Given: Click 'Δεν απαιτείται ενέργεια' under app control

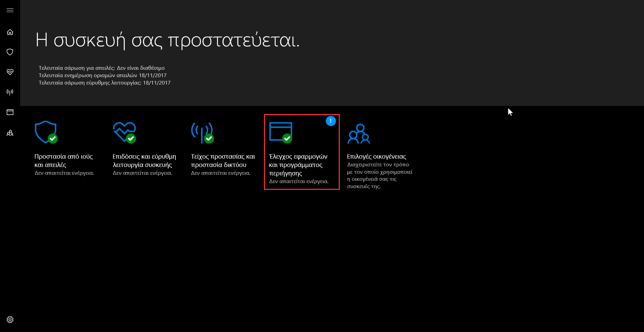Looking at the screenshot, I should coord(299,181).
